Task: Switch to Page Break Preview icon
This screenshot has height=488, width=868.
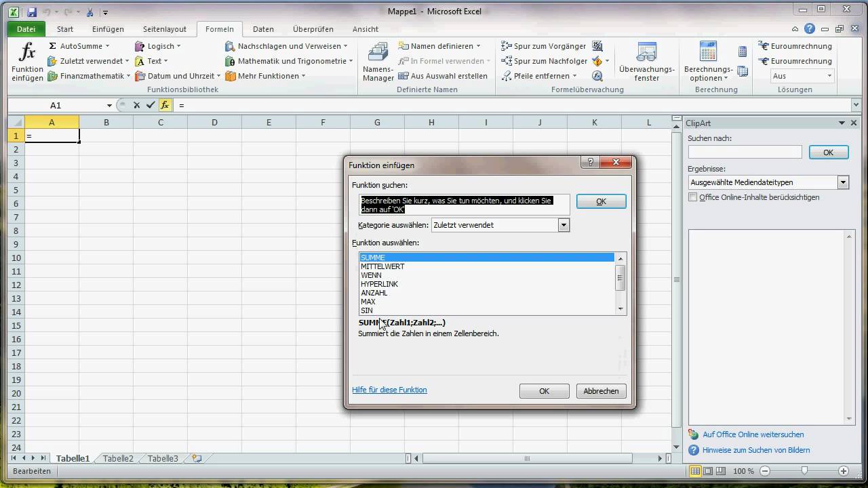Action: tap(721, 471)
